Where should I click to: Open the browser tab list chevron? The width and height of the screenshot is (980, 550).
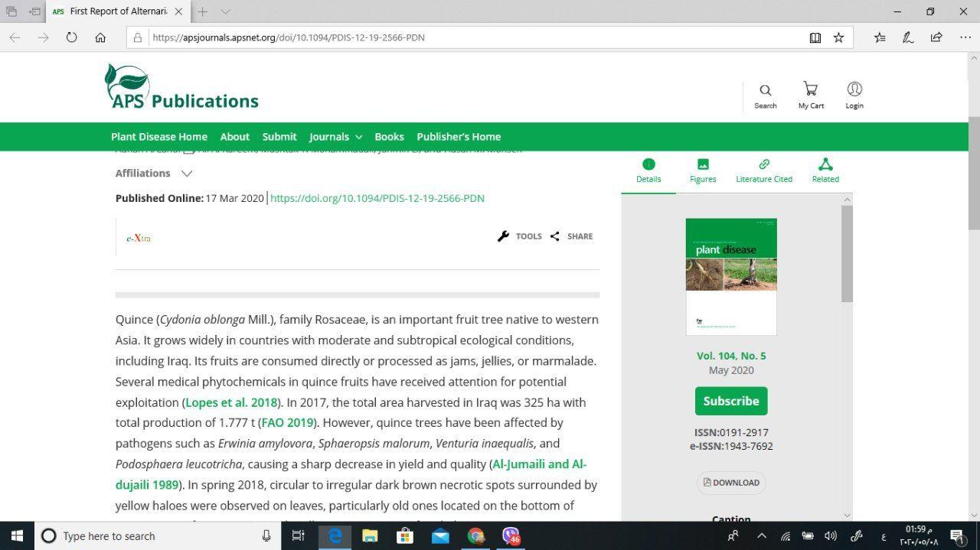[x=225, y=11]
